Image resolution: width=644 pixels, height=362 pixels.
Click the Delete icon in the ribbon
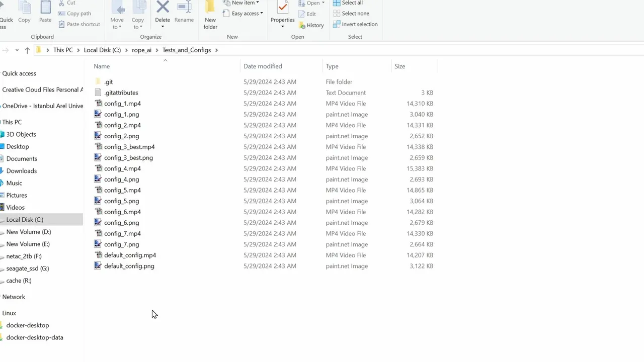coord(163,8)
